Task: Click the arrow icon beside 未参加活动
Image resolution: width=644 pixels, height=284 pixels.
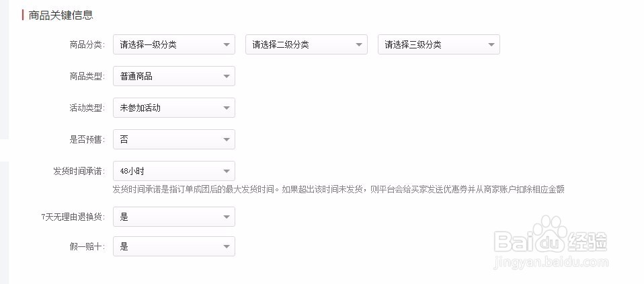Action: pyautogui.click(x=227, y=108)
